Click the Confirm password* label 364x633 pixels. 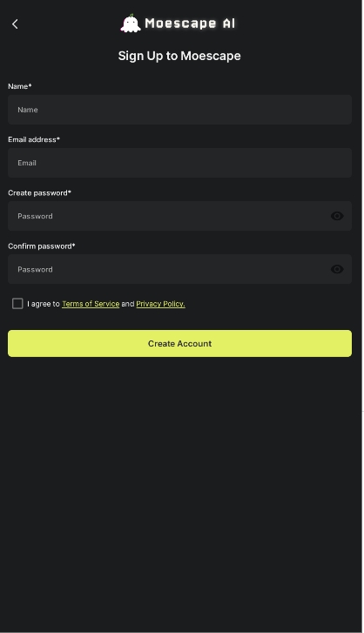point(42,246)
